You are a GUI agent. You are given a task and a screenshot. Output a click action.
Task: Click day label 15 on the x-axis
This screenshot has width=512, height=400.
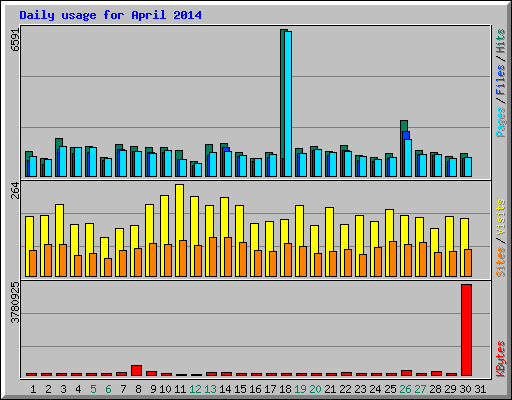click(240, 389)
